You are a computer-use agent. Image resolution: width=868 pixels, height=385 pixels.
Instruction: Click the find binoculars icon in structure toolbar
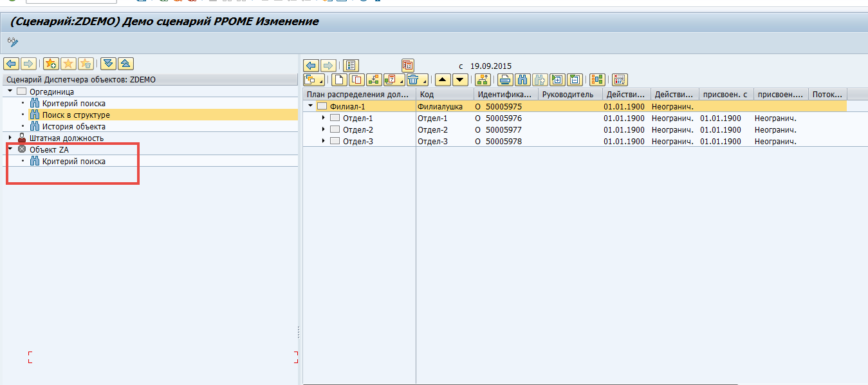click(x=522, y=80)
